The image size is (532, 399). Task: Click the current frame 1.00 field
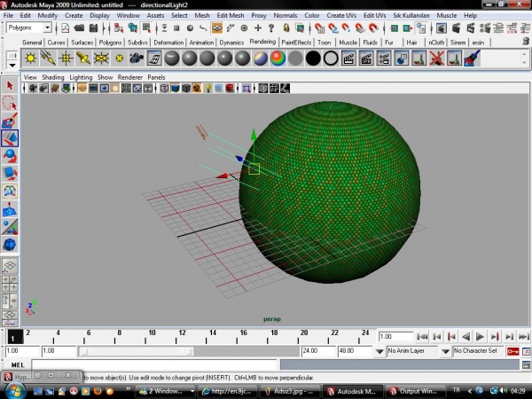coord(395,337)
